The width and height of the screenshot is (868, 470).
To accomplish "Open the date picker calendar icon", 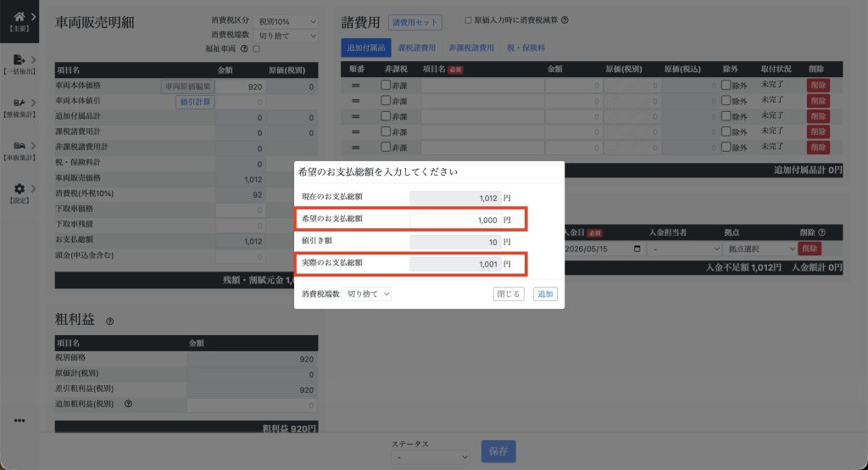I will tap(637, 249).
